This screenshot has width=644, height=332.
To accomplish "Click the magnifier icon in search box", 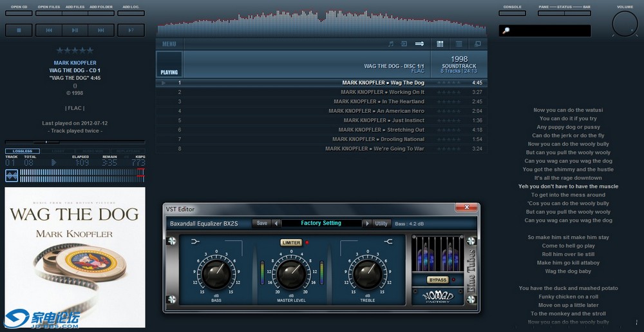I will tap(506, 31).
